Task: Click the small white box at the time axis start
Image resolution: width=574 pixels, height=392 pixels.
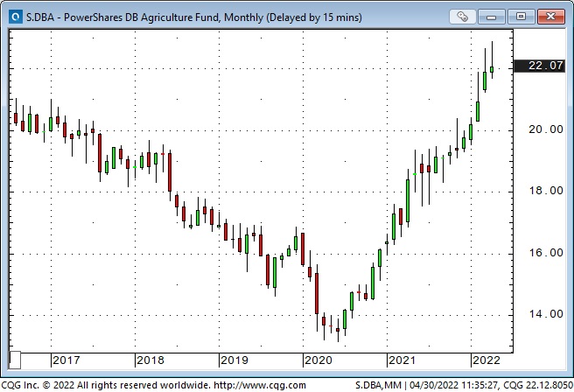Action: (15, 360)
